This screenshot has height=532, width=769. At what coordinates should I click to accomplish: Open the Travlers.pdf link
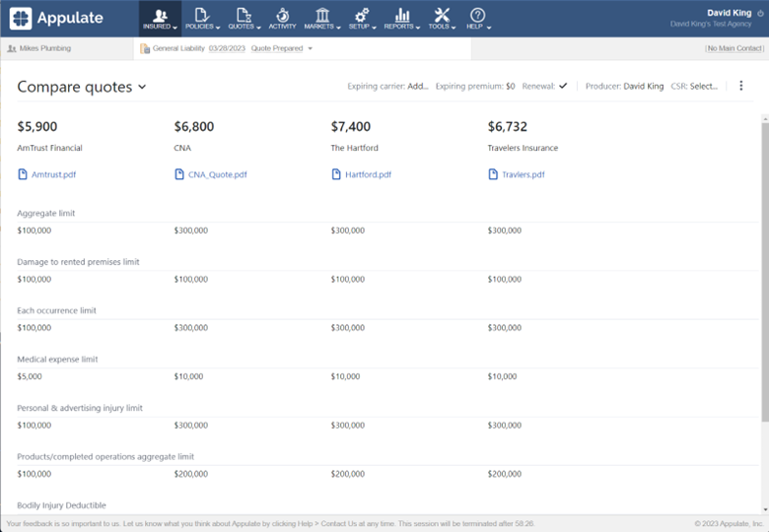(x=524, y=174)
